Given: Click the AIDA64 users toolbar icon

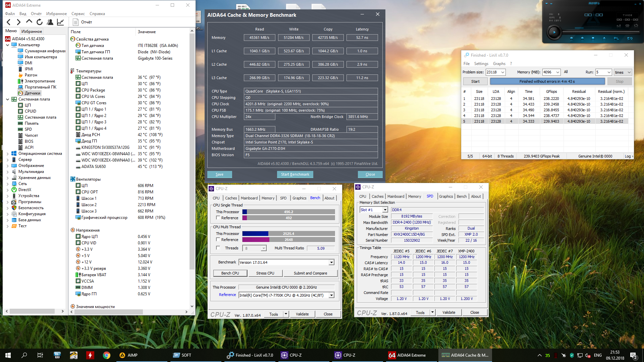Looking at the screenshot, I should coord(50,22).
